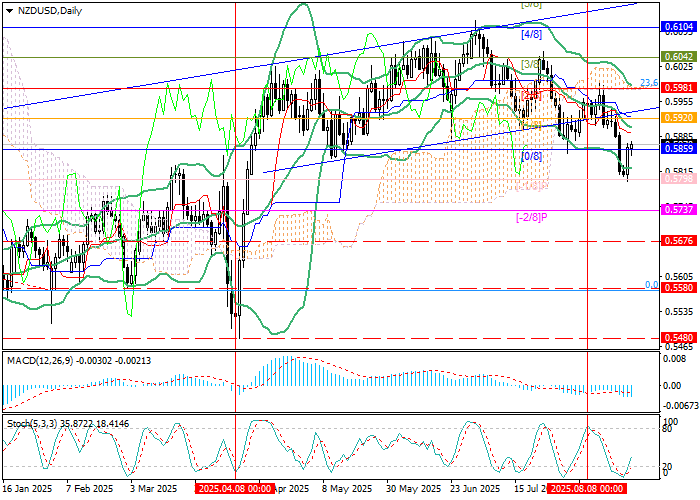Select the 0.5480 red price label
This screenshot has height=500, width=700.
[x=679, y=338]
